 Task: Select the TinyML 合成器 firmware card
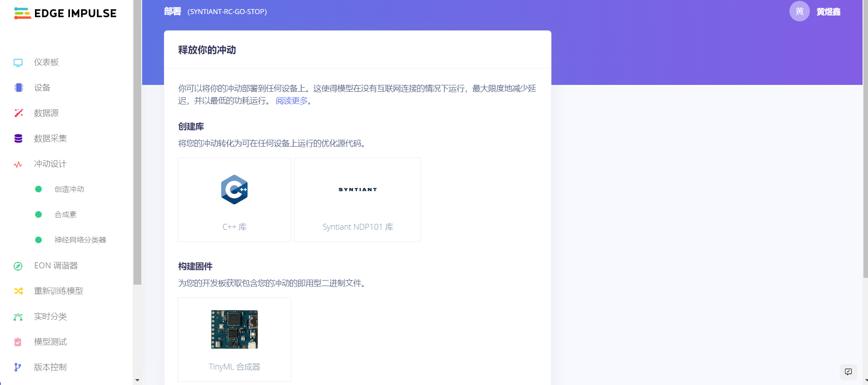point(234,340)
